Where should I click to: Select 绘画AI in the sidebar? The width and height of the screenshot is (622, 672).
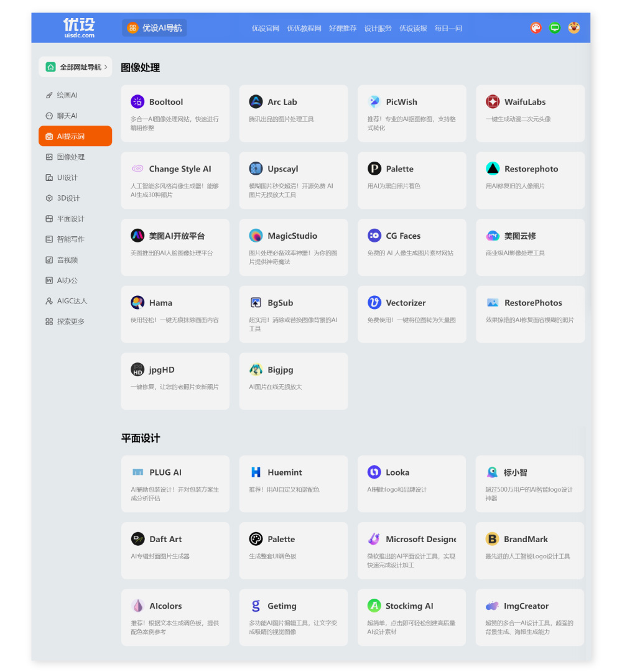(x=75, y=94)
